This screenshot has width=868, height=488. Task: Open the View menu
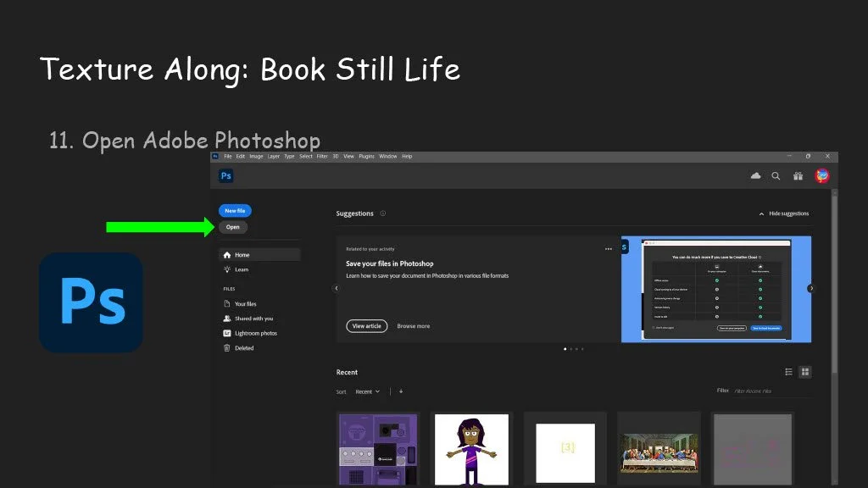click(348, 157)
